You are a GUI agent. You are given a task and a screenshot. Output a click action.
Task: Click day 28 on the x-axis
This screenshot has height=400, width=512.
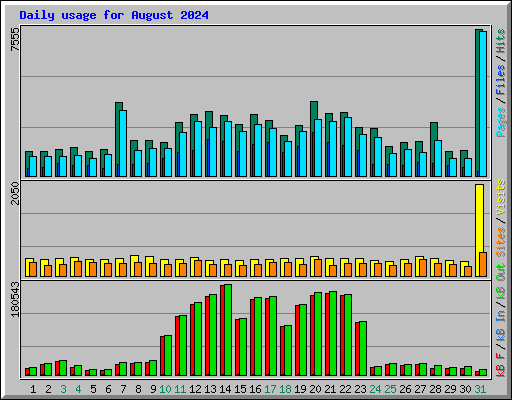click(x=435, y=389)
